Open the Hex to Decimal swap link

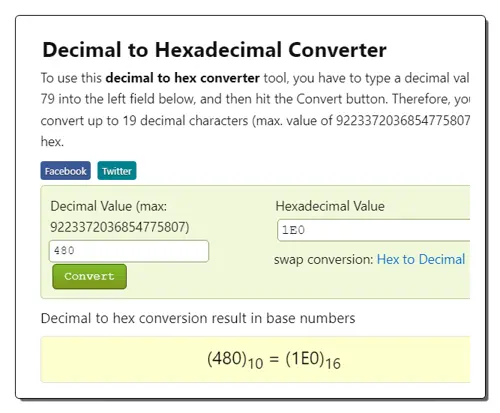tap(421, 259)
